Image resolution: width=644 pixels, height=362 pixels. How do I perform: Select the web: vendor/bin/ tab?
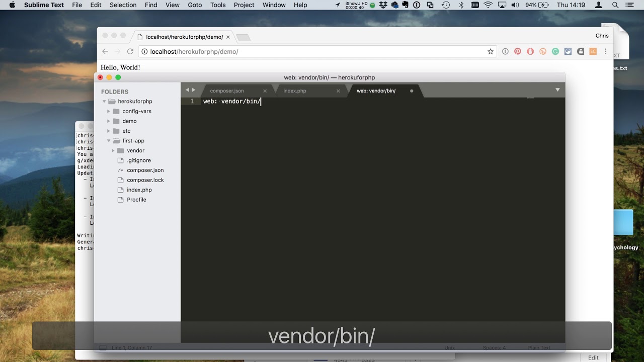click(376, 91)
